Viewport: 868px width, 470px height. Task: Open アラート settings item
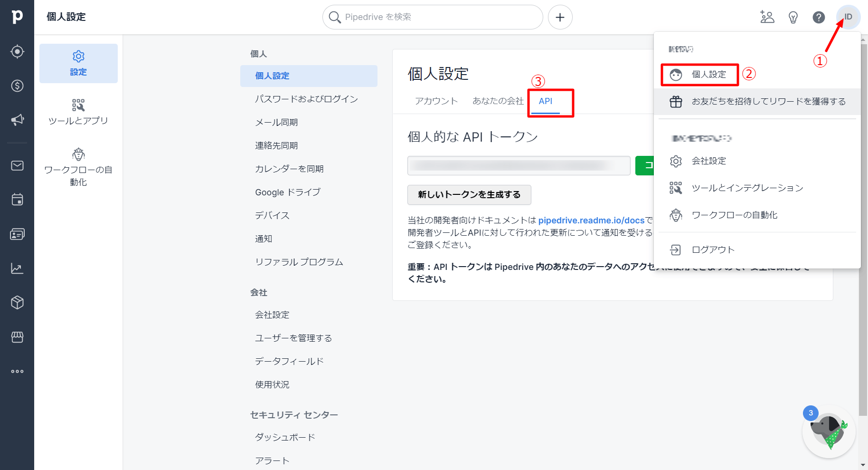(309, 461)
